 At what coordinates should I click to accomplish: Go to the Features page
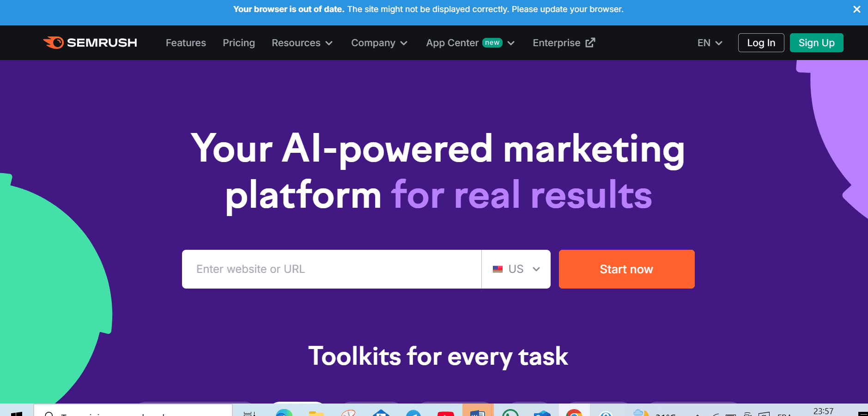coord(186,43)
